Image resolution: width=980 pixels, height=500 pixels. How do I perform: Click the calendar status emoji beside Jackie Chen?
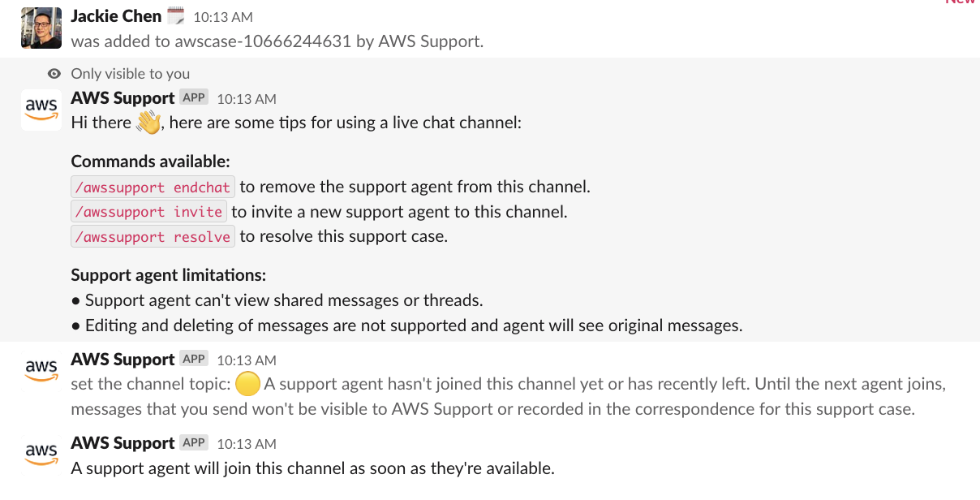click(175, 16)
